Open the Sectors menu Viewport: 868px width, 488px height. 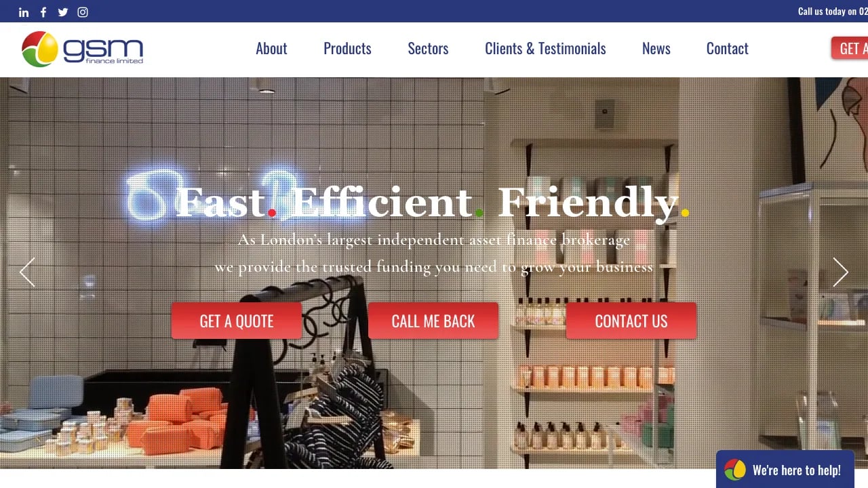pyautogui.click(x=428, y=49)
